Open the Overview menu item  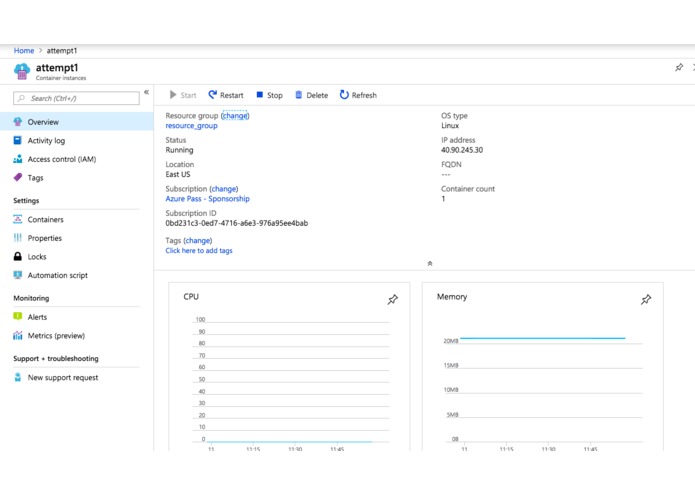pyautogui.click(x=77, y=122)
